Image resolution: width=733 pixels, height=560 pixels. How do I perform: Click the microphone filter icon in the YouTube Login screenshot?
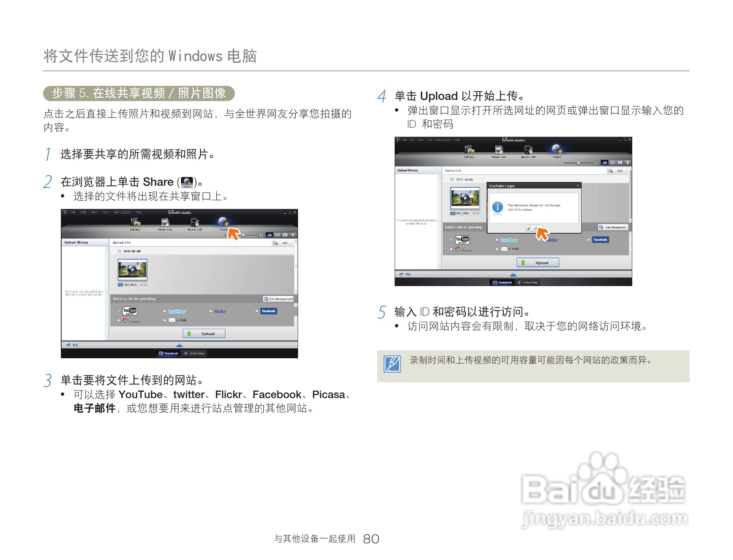pyautogui.click(x=628, y=163)
